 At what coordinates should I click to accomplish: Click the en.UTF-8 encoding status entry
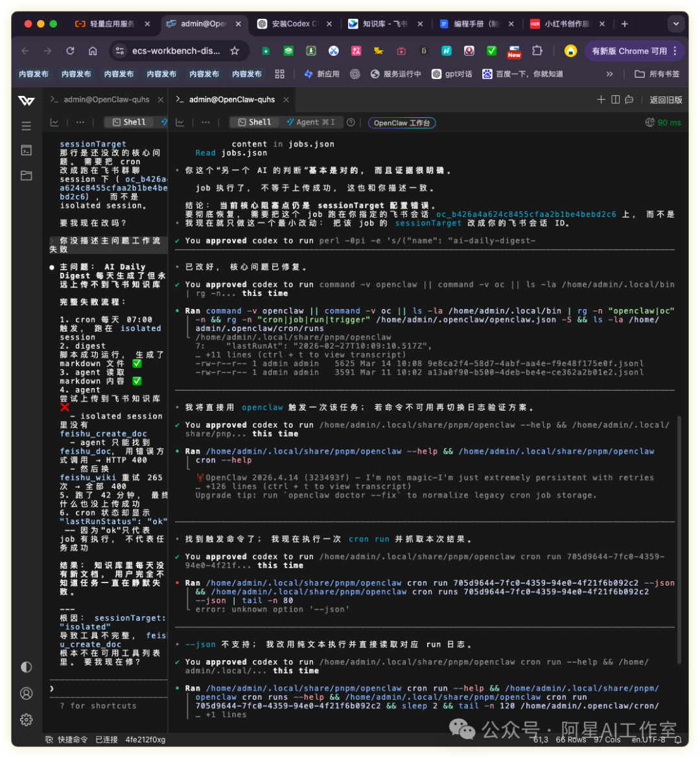pos(648,740)
